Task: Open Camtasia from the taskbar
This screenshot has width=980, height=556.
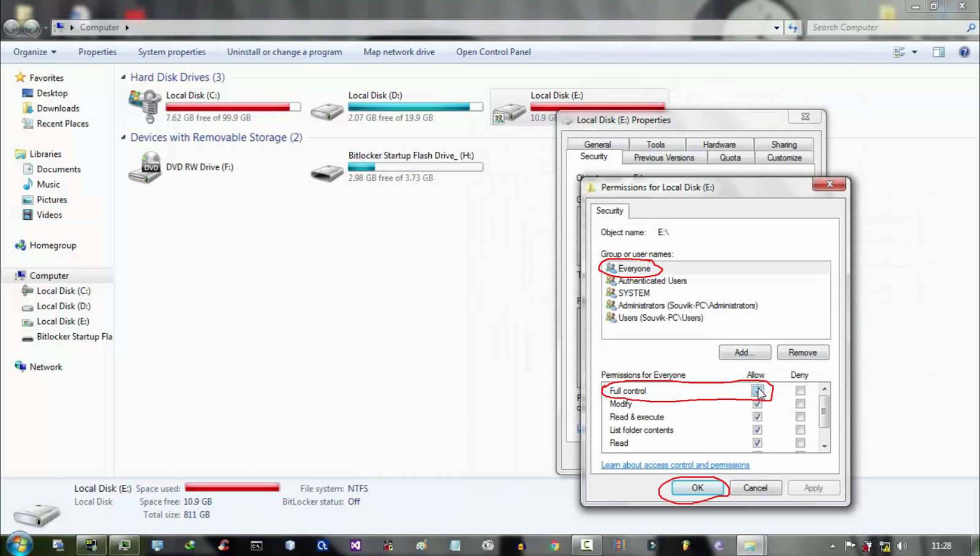Action: 586,544
